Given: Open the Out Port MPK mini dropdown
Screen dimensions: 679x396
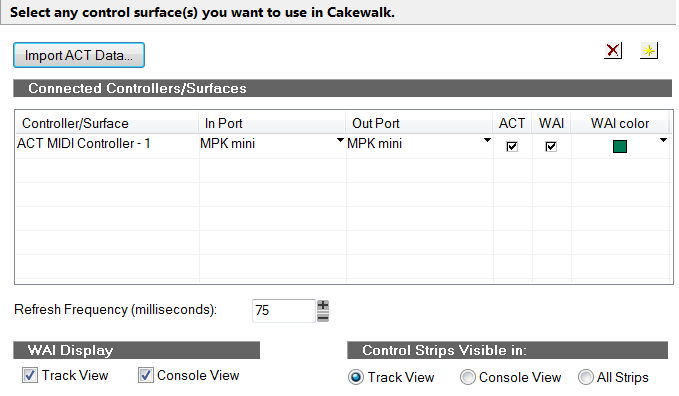Looking at the screenshot, I should click(487, 140).
